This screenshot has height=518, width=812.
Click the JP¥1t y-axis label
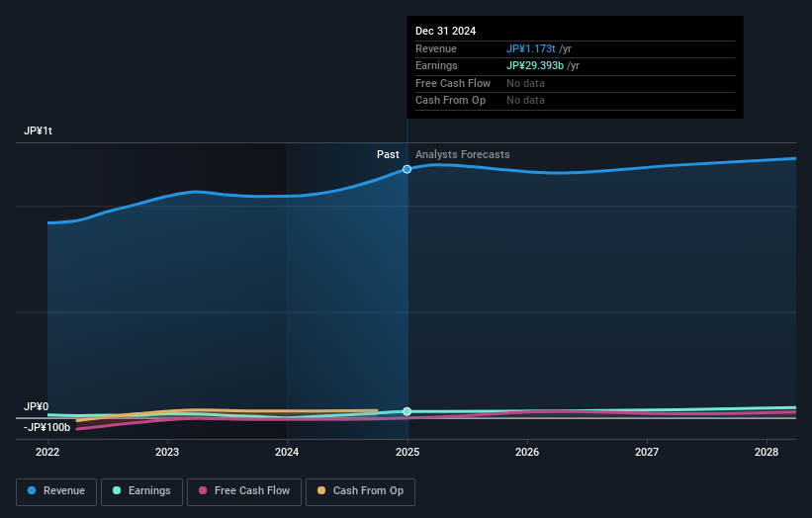tap(38, 130)
